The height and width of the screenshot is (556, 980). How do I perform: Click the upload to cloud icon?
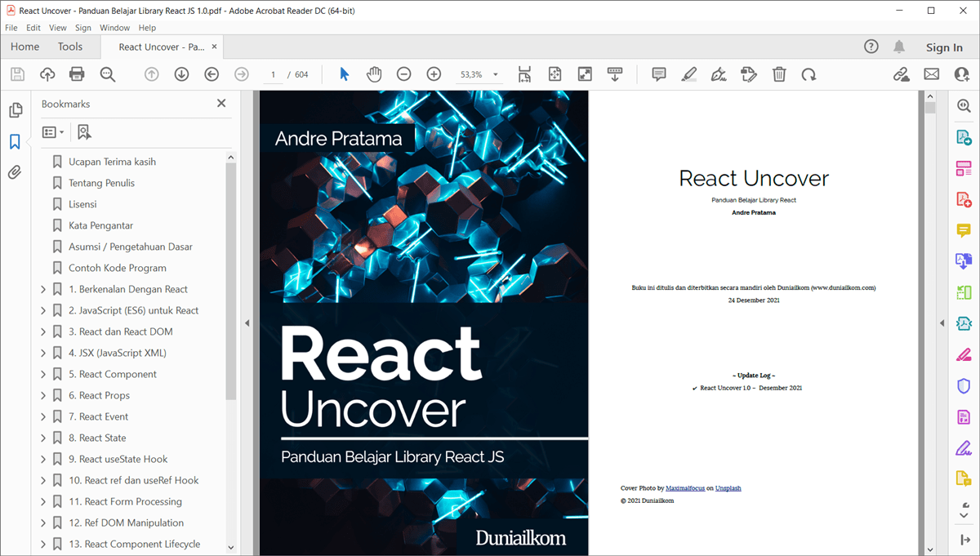click(47, 74)
